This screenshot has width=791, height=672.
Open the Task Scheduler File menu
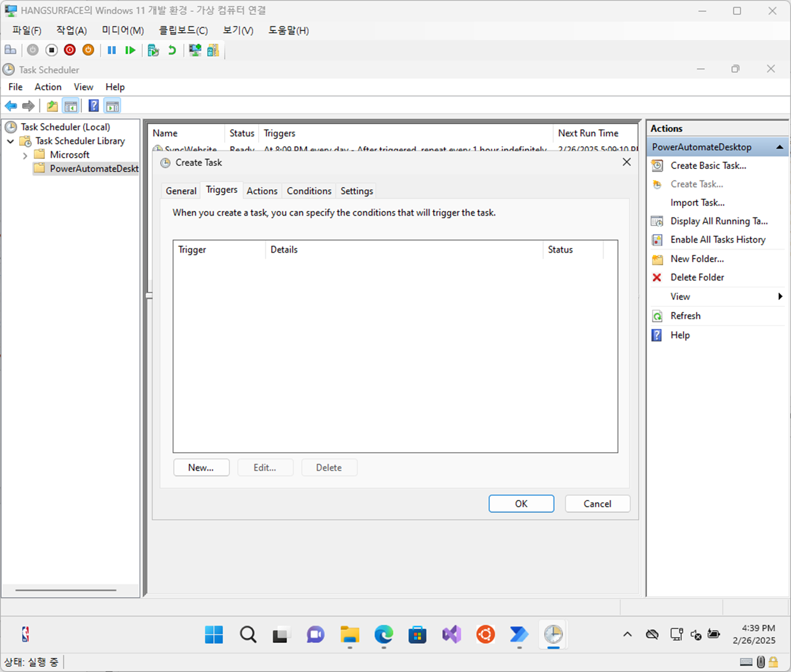pos(16,87)
